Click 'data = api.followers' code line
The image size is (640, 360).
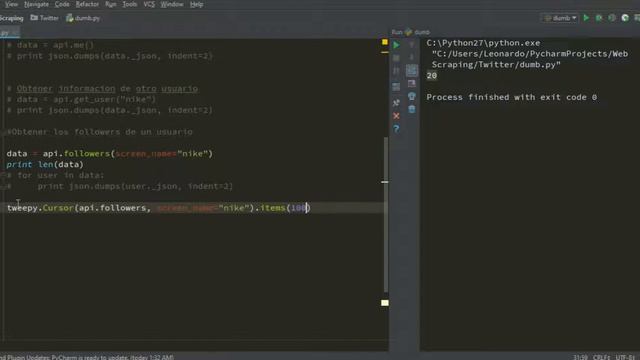point(109,153)
